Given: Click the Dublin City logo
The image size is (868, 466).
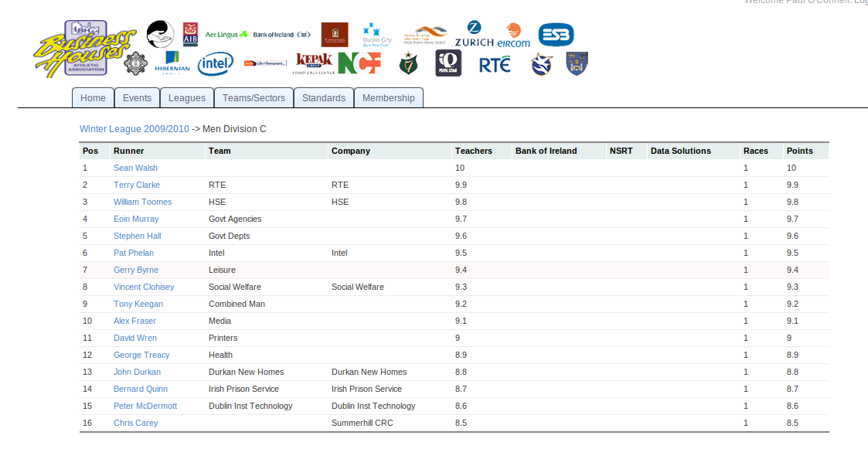Looking at the screenshot, I should pyautogui.click(x=377, y=34).
